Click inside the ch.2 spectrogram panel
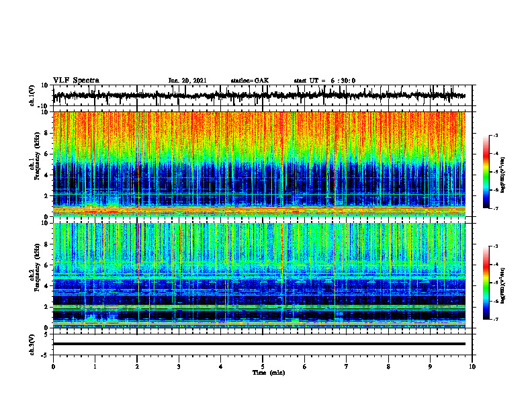The height and width of the screenshot is (411, 532). coord(259,275)
